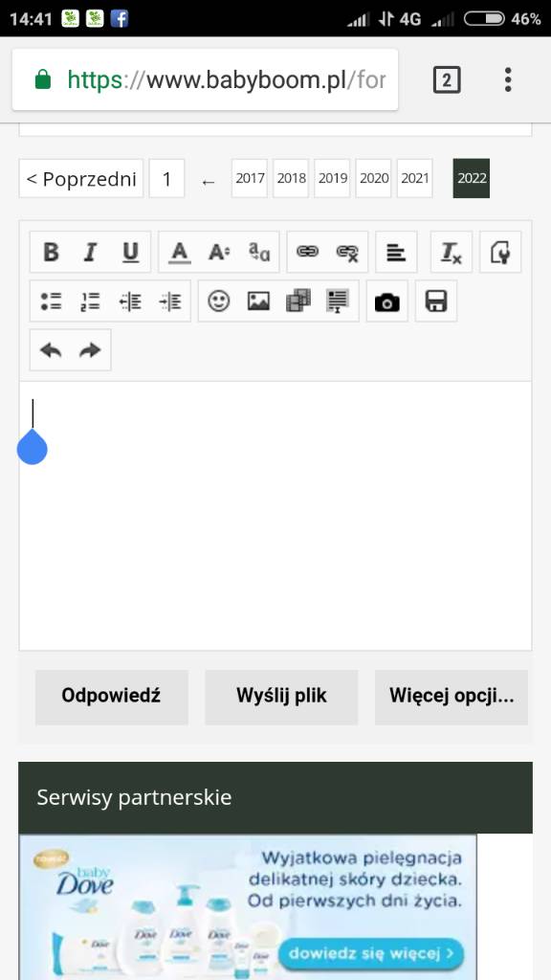Viewport: 551px width, 980px height.
Task: Toggle bold text formatting
Action: click(x=51, y=253)
